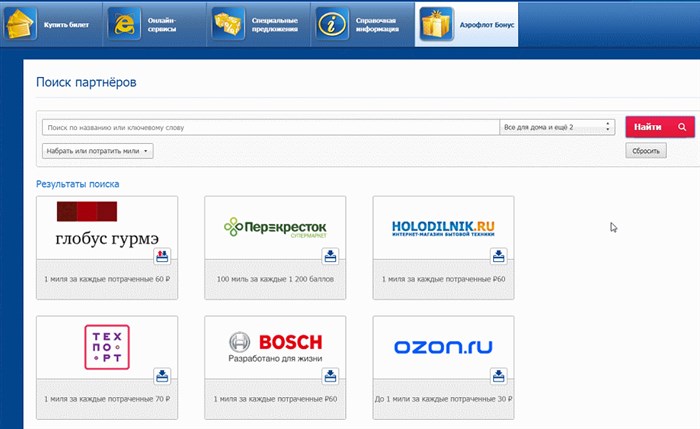Click the Internet Explorer icon for Онлайн-сервисы
This screenshot has height=429, width=700.
[124, 24]
